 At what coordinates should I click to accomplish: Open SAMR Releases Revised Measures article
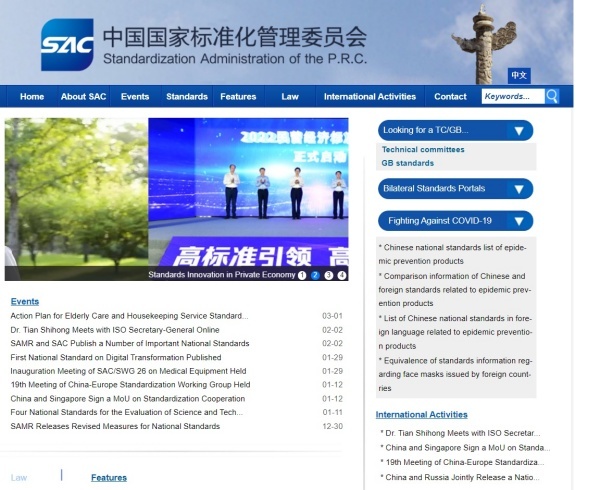tap(115, 426)
